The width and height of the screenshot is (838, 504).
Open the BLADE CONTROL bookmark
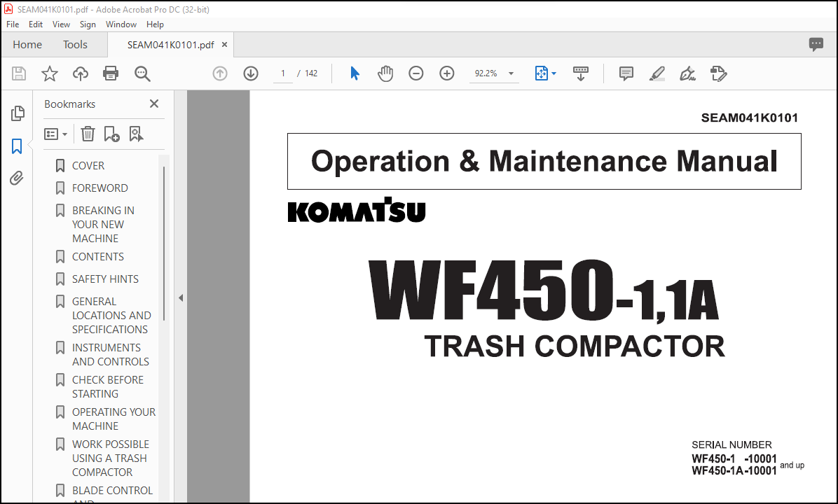click(x=112, y=491)
